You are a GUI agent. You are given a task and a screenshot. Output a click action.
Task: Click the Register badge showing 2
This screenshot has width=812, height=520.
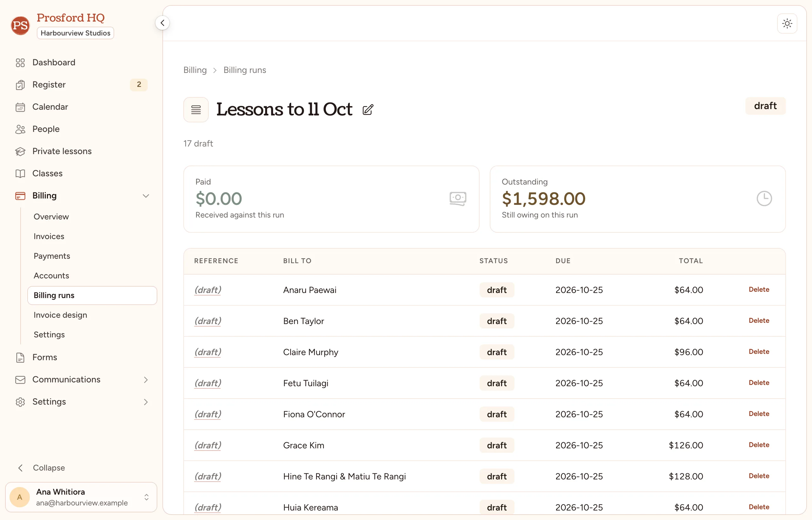tap(139, 84)
